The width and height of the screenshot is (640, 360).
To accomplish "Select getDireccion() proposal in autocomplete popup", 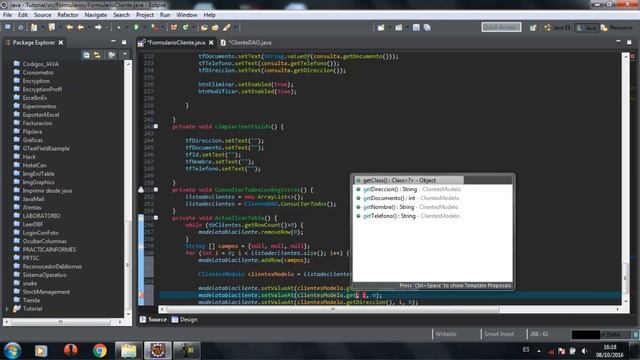I will (x=432, y=189).
